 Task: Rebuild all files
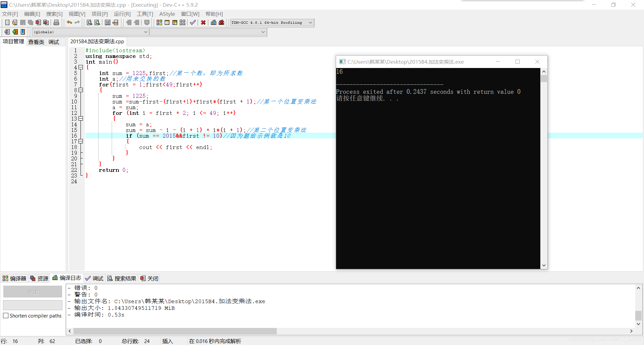[x=182, y=22]
